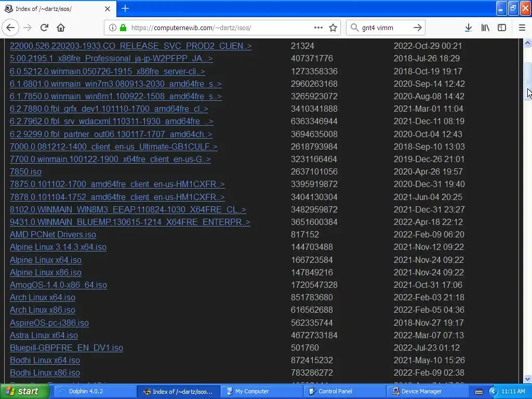Click the date 2022-Feb-03 21:18

pos(429,298)
